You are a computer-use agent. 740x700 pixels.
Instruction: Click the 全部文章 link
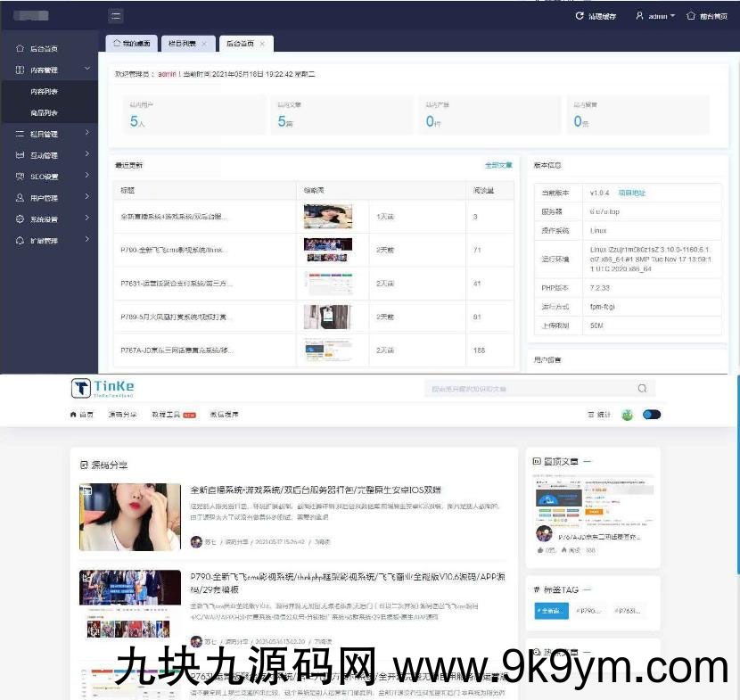coord(497,165)
